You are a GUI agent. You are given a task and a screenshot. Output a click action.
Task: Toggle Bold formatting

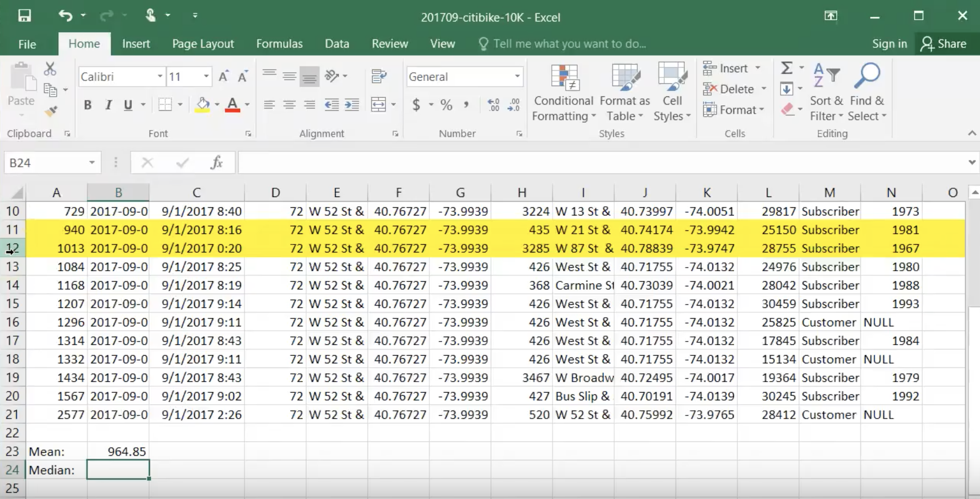88,105
